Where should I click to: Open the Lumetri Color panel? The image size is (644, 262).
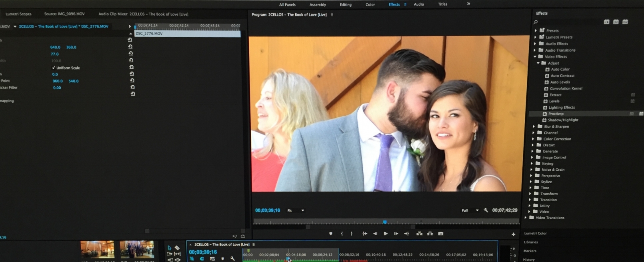[x=535, y=233]
